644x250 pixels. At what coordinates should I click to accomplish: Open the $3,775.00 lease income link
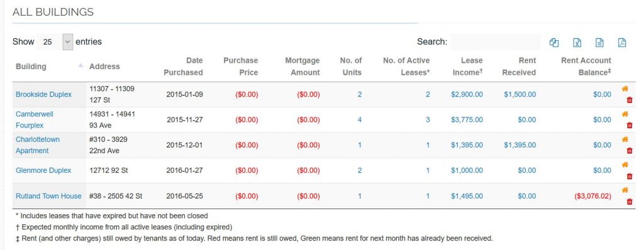click(467, 120)
